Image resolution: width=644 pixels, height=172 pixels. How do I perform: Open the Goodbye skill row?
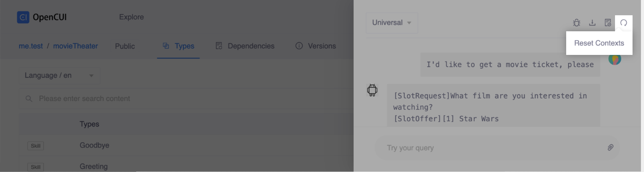pyautogui.click(x=94, y=145)
